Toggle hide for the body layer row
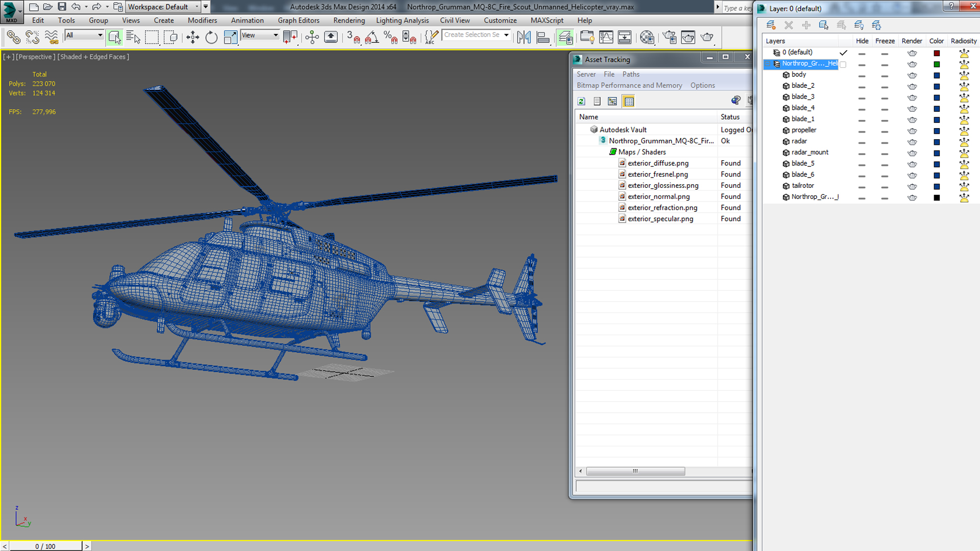 click(862, 75)
